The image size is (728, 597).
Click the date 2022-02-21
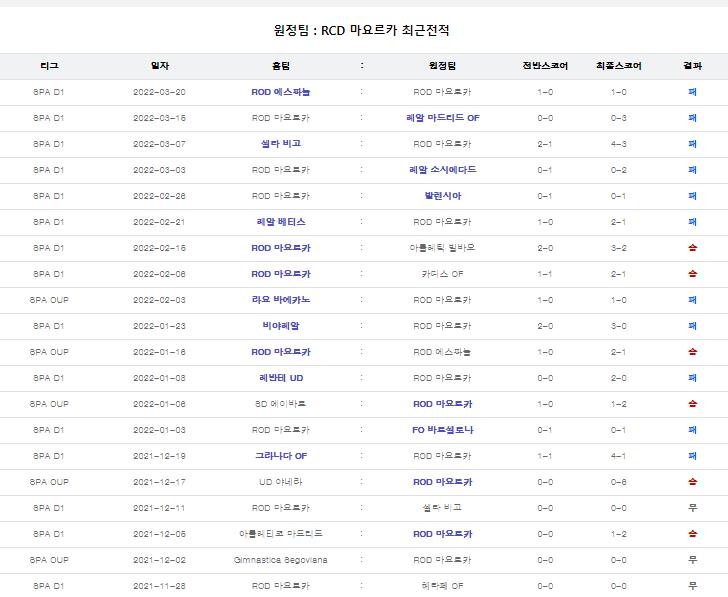(x=159, y=222)
